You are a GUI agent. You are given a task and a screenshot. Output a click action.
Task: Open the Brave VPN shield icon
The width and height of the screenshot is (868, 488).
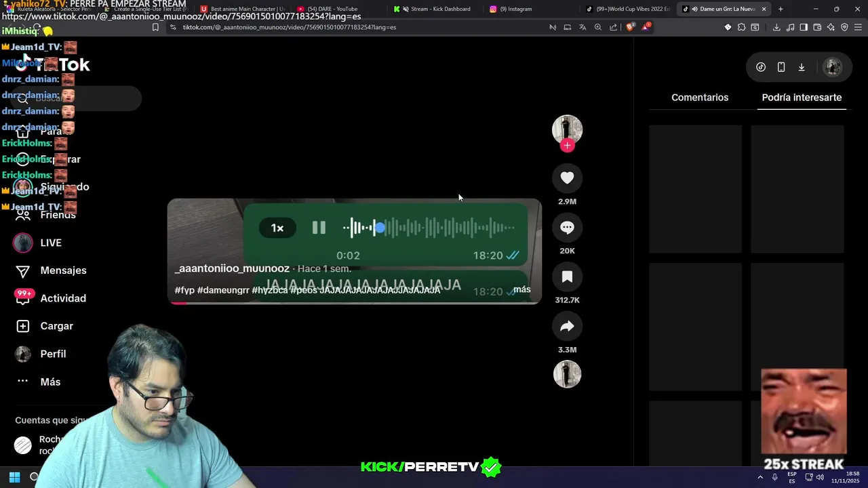click(x=844, y=27)
